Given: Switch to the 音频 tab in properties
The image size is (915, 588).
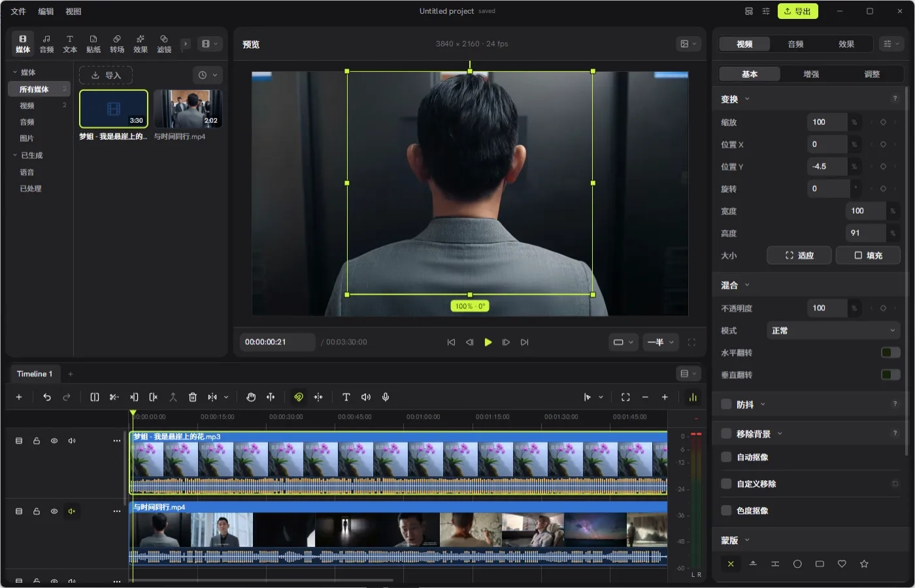Looking at the screenshot, I should point(795,44).
